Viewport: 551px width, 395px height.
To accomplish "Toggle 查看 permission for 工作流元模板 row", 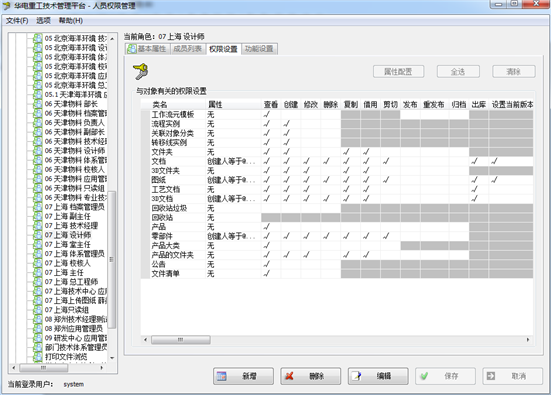I will [267, 114].
